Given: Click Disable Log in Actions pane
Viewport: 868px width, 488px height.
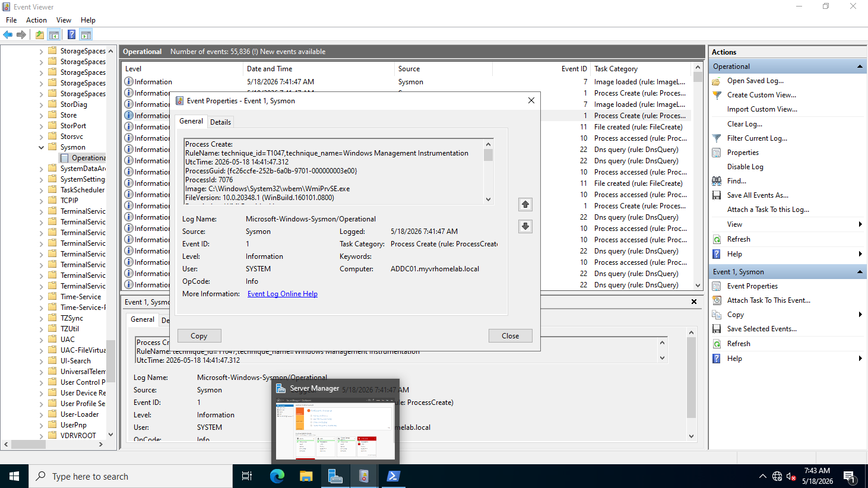Looking at the screenshot, I should point(745,167).
